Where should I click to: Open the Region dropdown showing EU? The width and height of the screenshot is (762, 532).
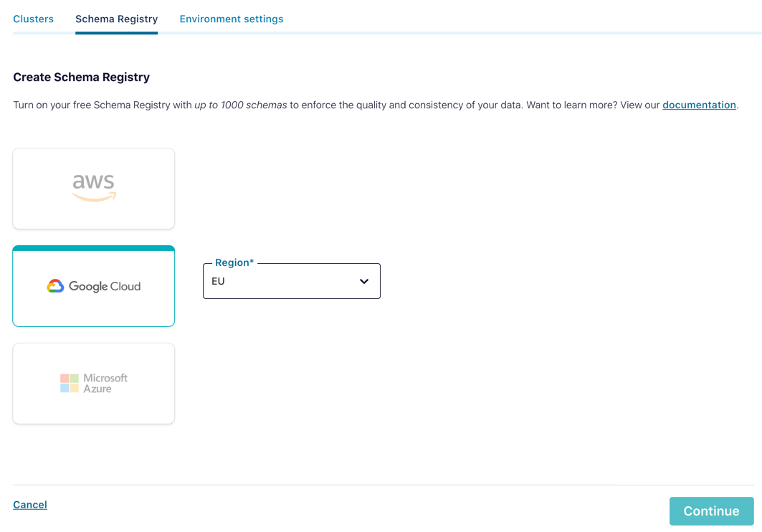[292, 281]
